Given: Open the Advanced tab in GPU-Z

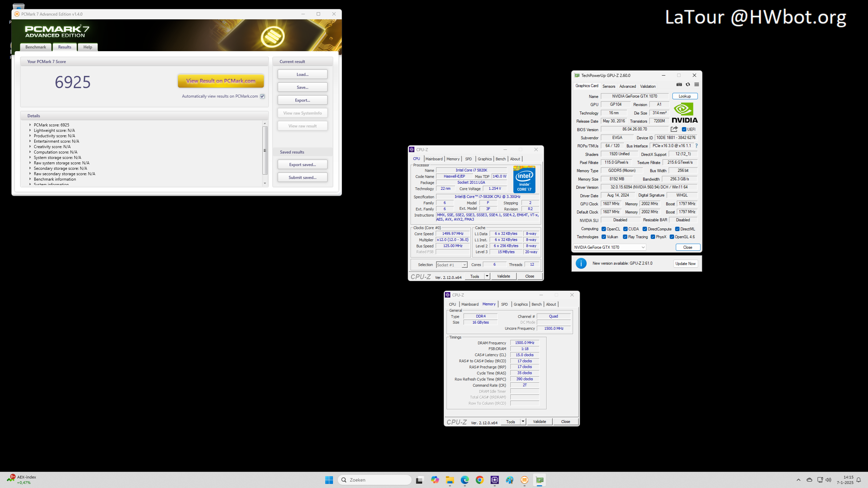Looking at the screenshot, I should click(x=628, y=86).
